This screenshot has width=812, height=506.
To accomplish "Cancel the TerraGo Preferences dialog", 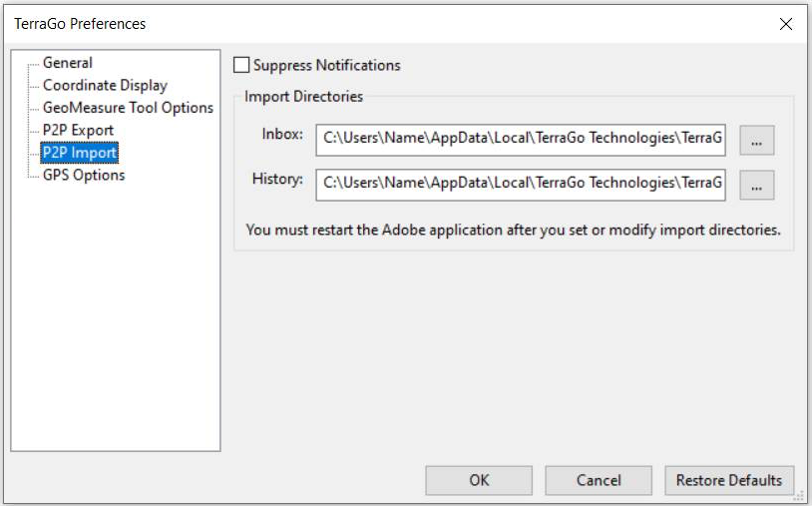I will (599, 480).
